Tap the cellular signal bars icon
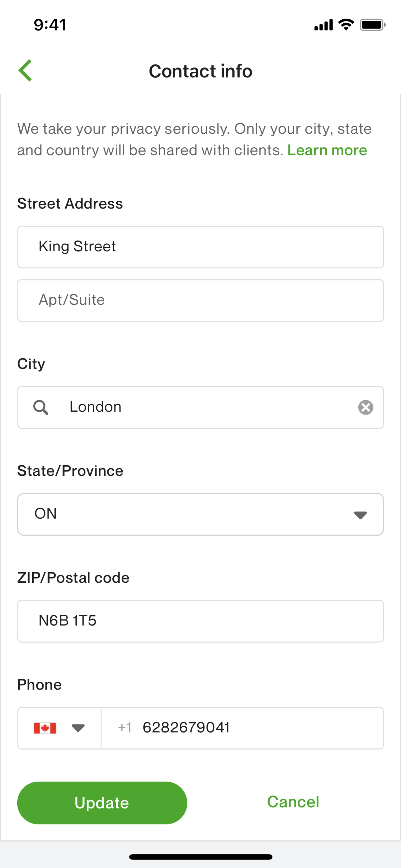This screenshot has width=401, height=868. tap(323, 25)
